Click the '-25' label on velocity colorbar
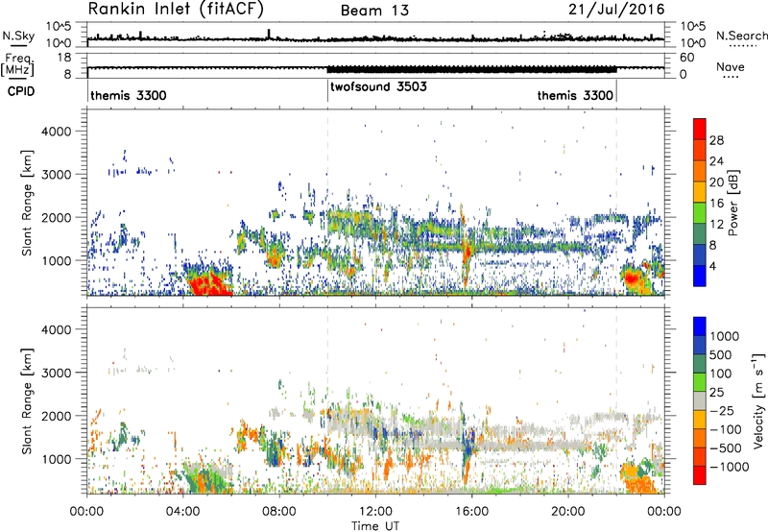This screenshot has height=532, width=768. coord(721,410)
